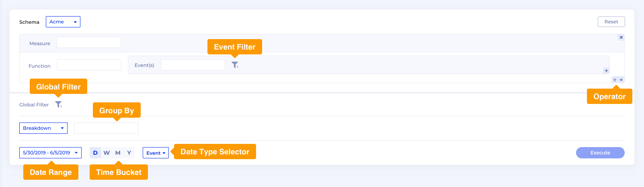The height and width of the screenshot is (187, 644).
Task: Click the Execute button
Action: [600, 153]
